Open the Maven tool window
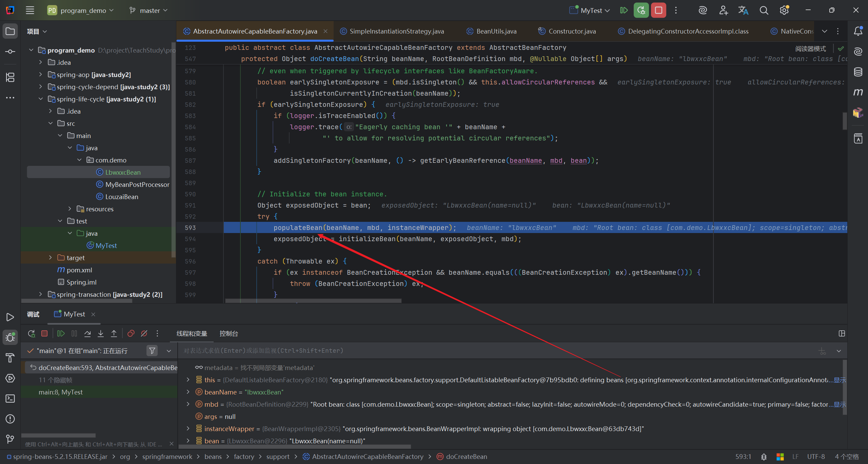Image resolution: width=868 pixels, height=464 pixels. (x=858, y=92)
